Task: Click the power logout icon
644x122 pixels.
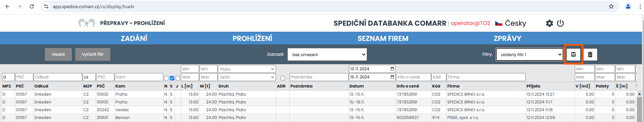Action: click(x=560, y=23)
